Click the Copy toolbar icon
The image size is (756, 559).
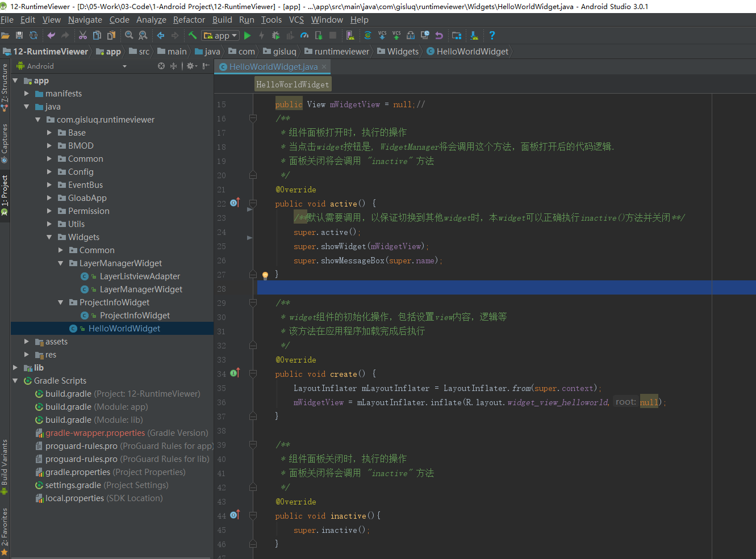pos(97,35)
